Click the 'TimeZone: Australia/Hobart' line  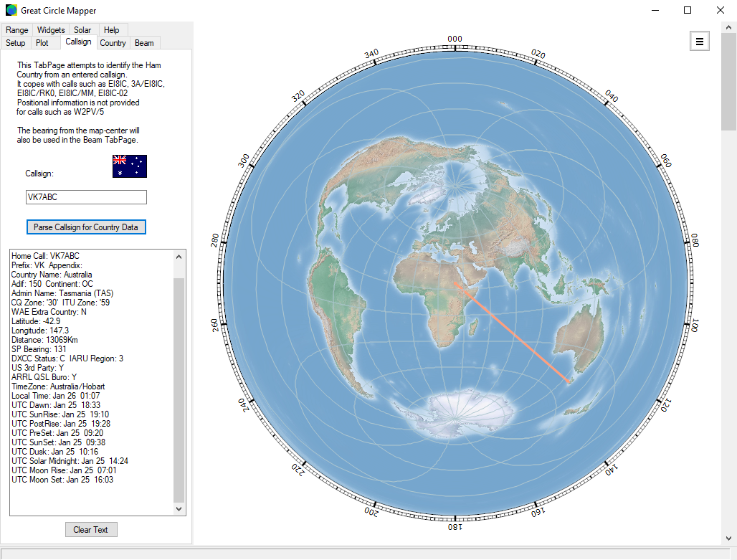pyautogui.click(x=58, y=386)
